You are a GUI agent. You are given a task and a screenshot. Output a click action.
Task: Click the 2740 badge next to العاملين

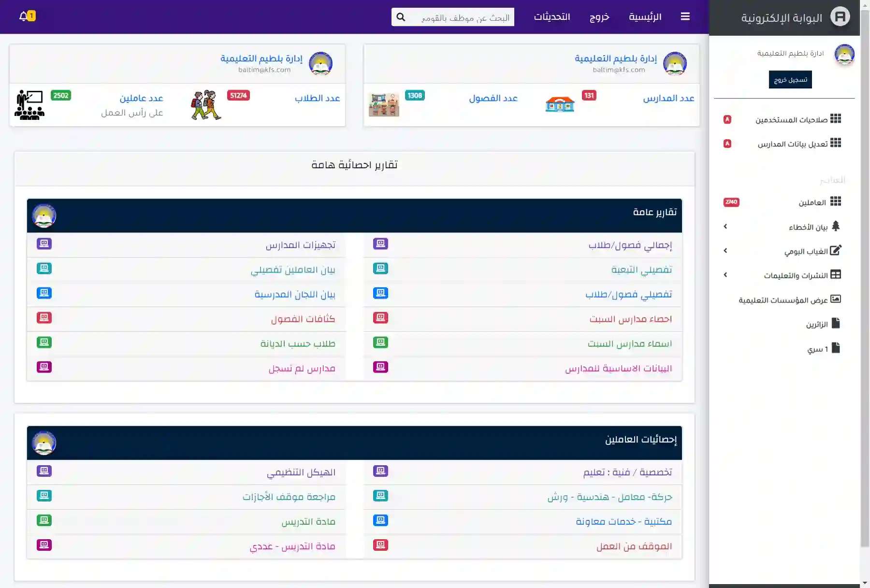pos(731,202)
